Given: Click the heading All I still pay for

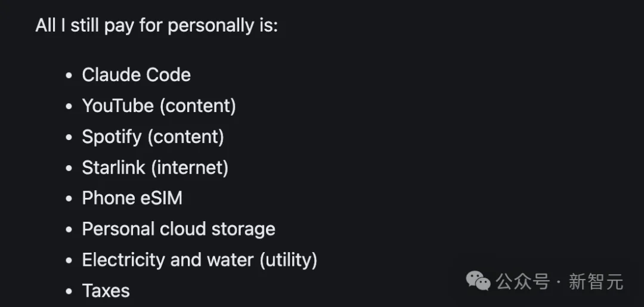Looking at the screenshot, I should pyautogui.click(x=156, y=26).
